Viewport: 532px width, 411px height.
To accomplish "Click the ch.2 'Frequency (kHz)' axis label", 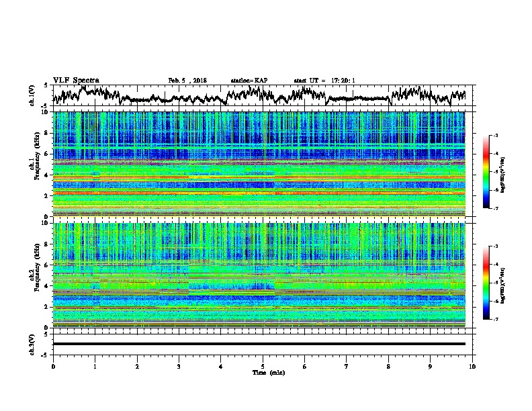I will click(x=37, y=267).
